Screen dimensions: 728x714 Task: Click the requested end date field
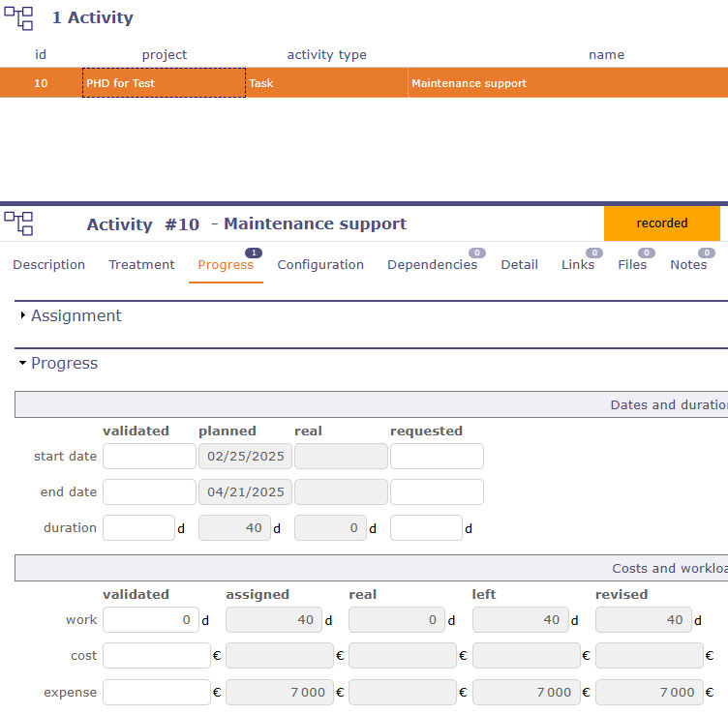pos(437,492)
